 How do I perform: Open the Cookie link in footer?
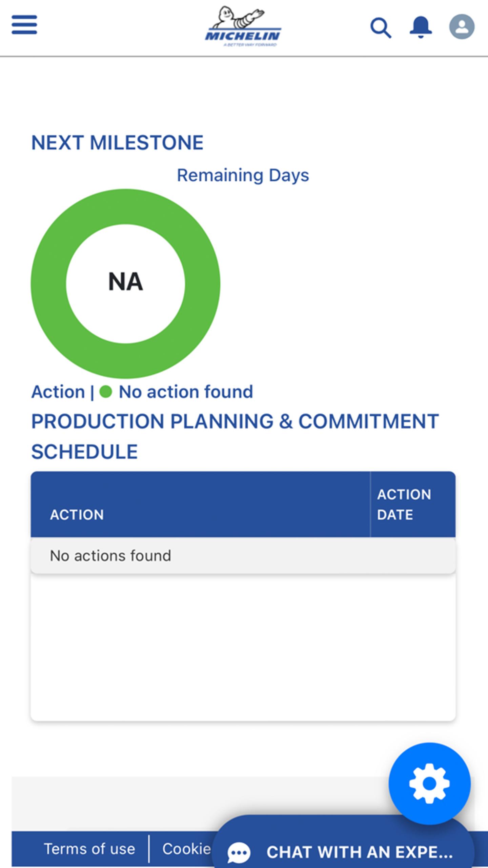(187, 849)
